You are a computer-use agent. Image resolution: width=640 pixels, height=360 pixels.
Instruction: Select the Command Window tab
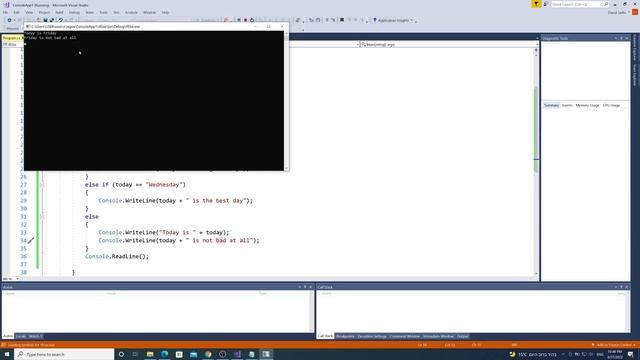[x=404, y=336]
